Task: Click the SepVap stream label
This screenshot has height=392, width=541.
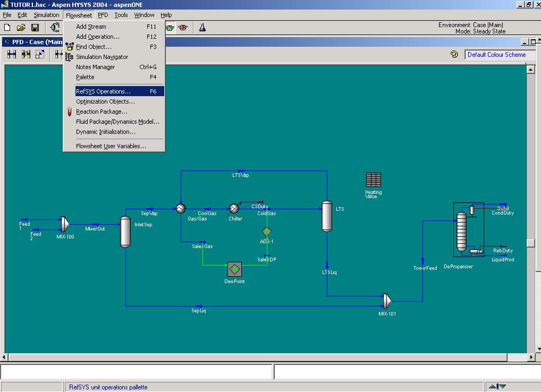Action: click(149, 214)
